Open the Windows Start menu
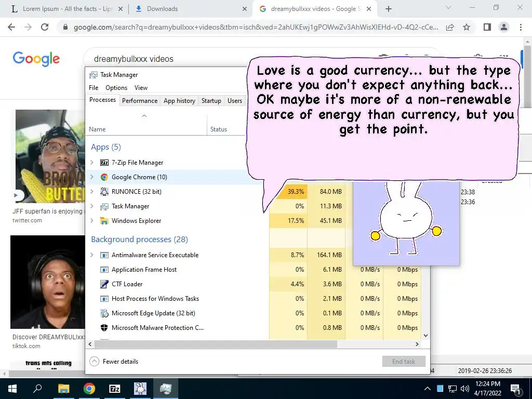Viewport: 532px width, 399px height. [x=12, y=389]
